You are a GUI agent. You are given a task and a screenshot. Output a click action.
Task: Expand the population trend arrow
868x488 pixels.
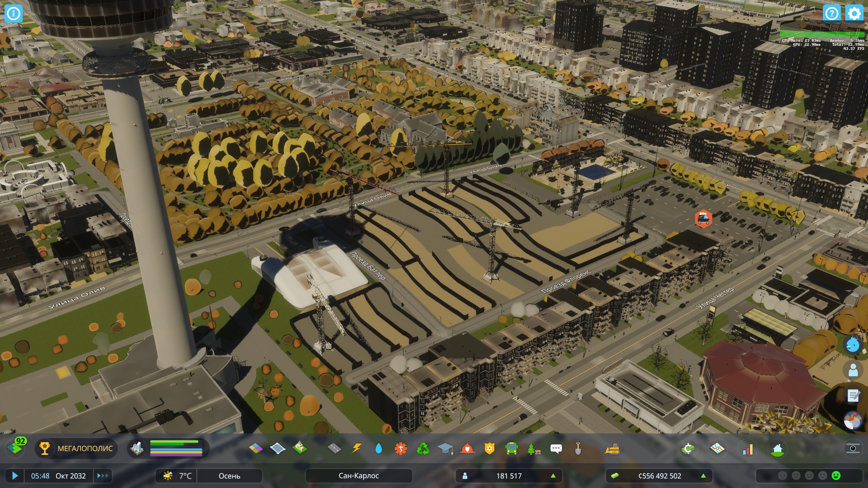pos(554,476)
